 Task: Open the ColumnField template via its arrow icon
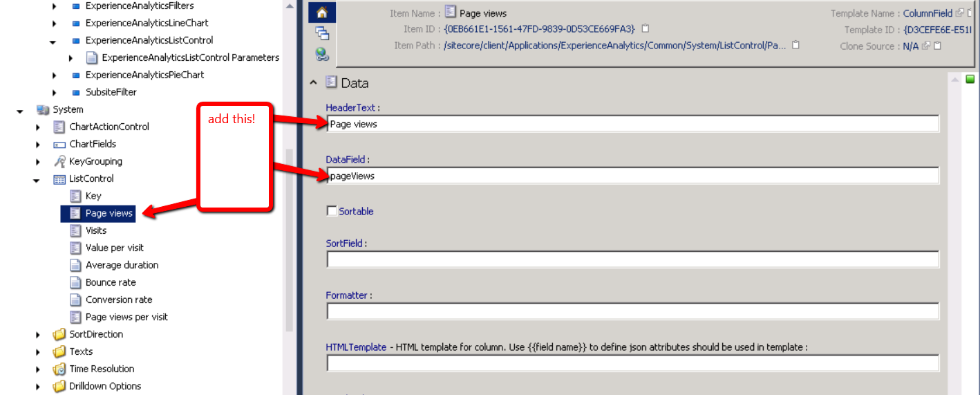[959, 13]
